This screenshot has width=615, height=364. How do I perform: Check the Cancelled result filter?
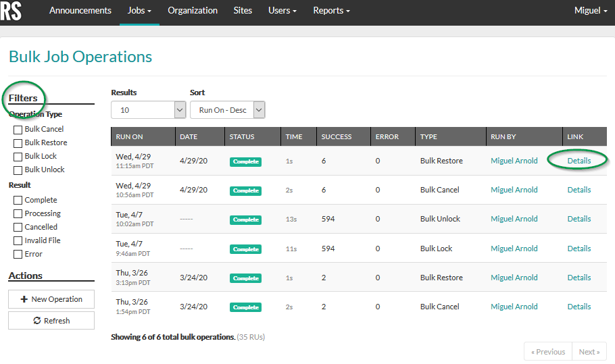[x=18, y=228]
